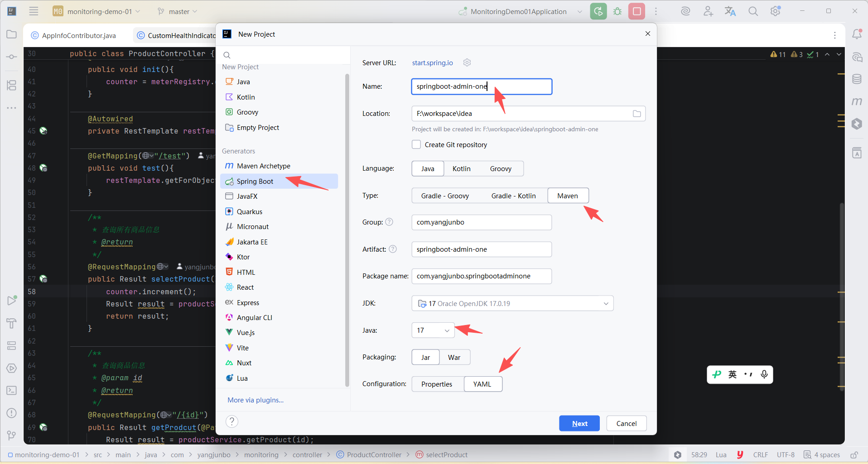
Task: Select Groovy as the language
Action: 501,168
